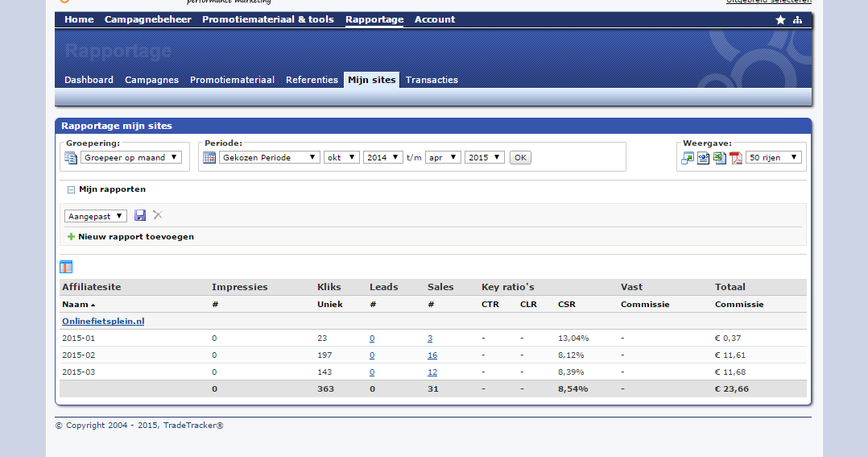Viewport: 868px width, 457px height.
Task: Go to Home in main menu
Action: click(79, 19)
